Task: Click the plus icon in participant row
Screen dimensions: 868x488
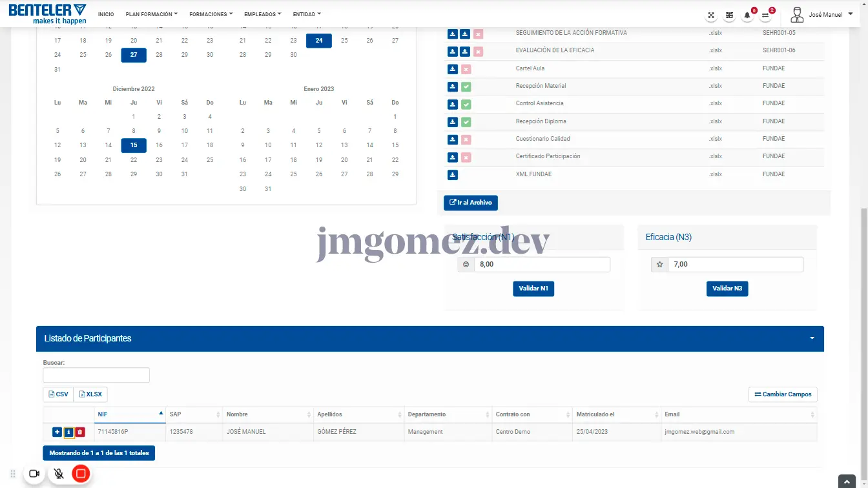Action: point(57,432)
